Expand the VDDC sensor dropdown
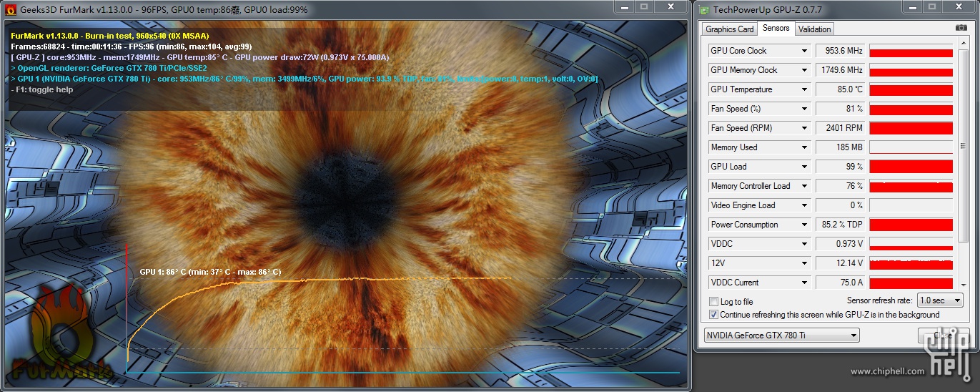Image resolution: width=980 pixels, height=392 pixels. pos(804,244)
